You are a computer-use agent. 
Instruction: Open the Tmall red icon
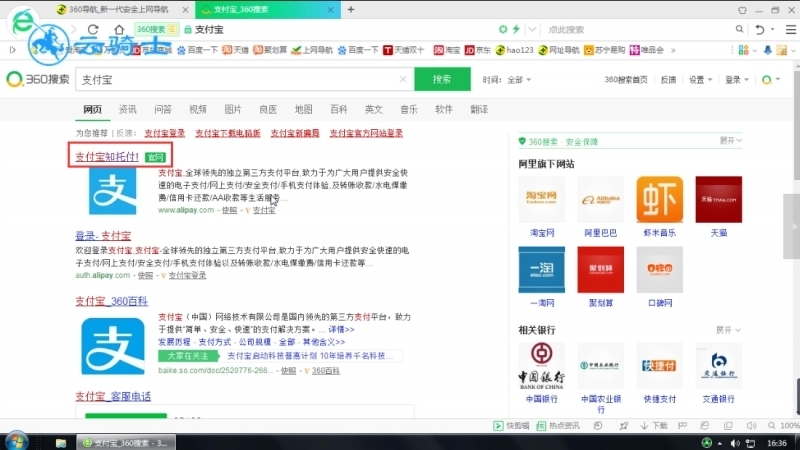click(719, 199)
